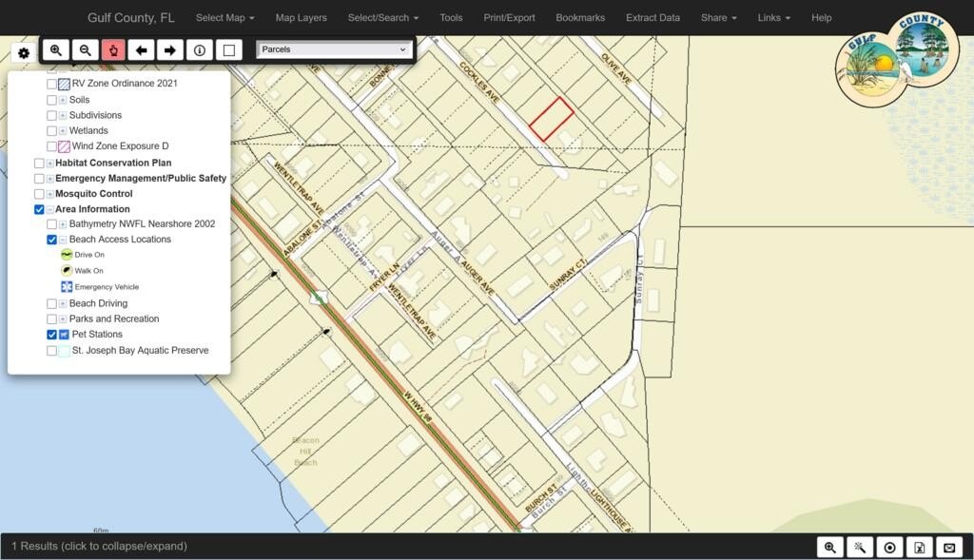Collapse the Area Information group

49,210
